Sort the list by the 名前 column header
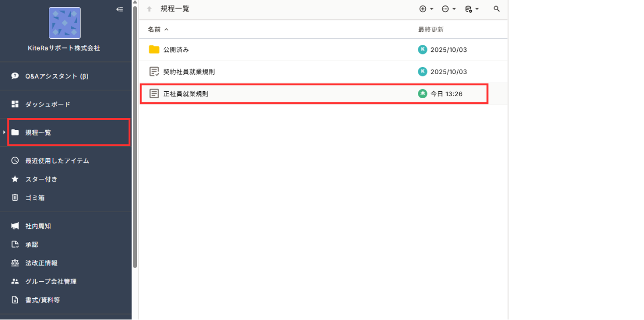 point(154,30)
